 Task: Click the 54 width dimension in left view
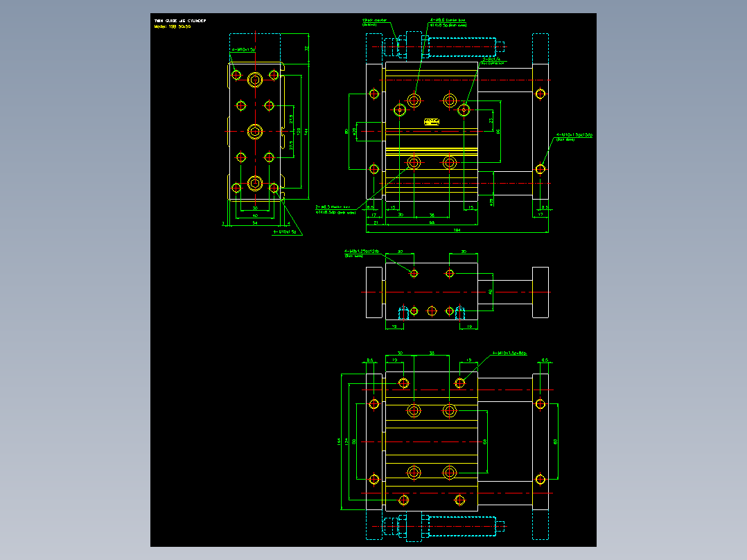(x=255, y=222)
